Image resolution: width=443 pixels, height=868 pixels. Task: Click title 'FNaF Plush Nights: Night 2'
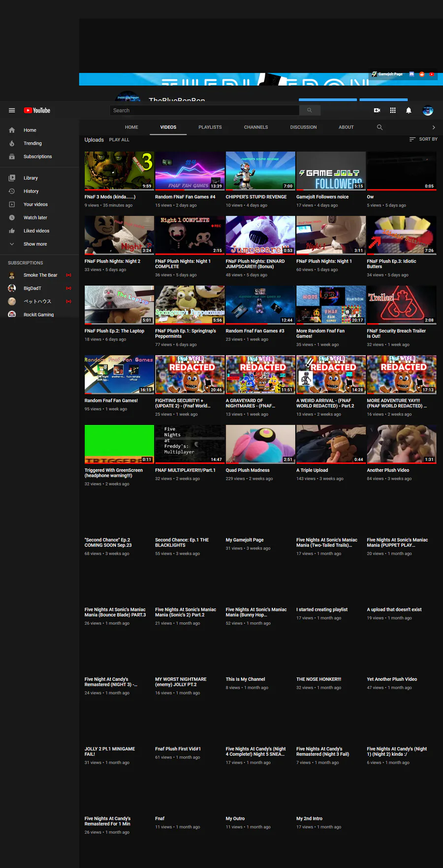click(x=112, y=262)
